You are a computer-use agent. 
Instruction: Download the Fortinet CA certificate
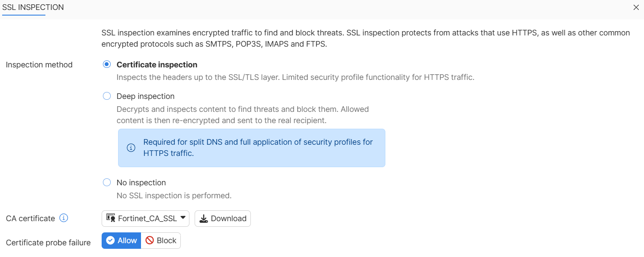(223, 218)
